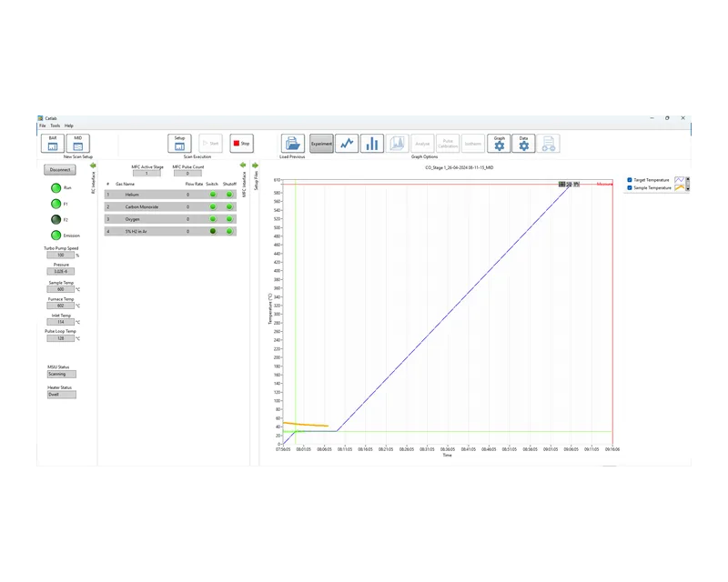Select the 5% H2 in Ar row name
Screen dimensions: 728x582
[x=136, y=231]
